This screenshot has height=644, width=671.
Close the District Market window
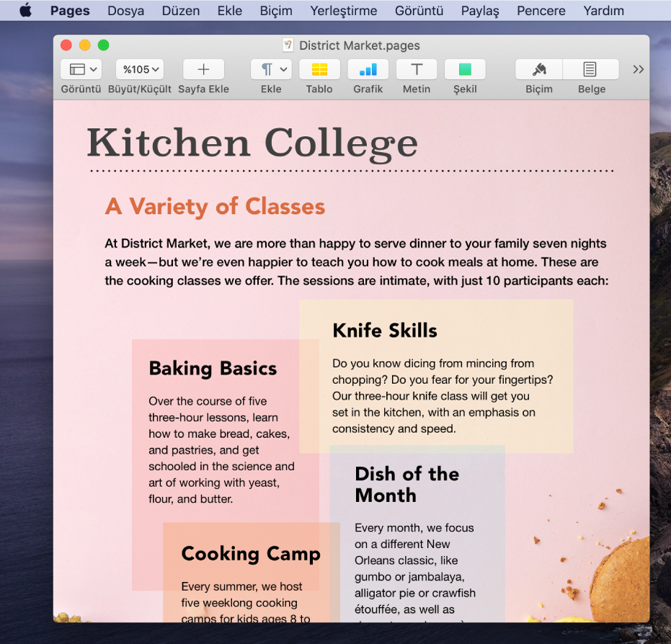click(66, 45)
